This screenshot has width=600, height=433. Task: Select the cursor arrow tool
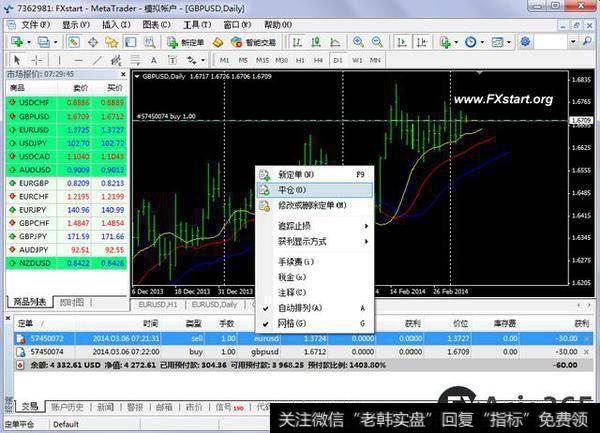(17, 60)
